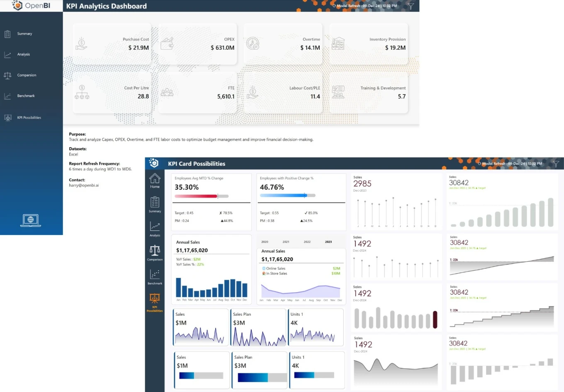Click the globe monitor icon in sidebar
This screenshot has height=392, width=564.
coord(31,220)
